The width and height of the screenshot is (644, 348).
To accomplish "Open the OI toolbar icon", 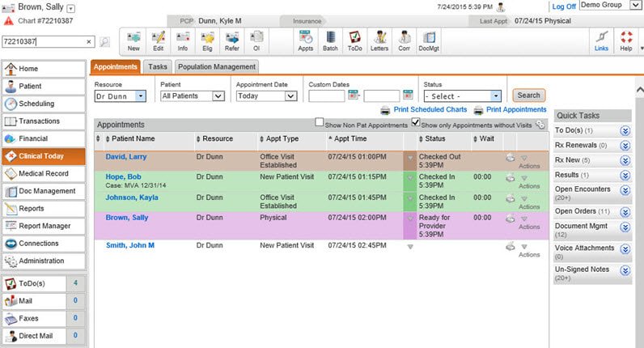I will [x=256, y=41].
